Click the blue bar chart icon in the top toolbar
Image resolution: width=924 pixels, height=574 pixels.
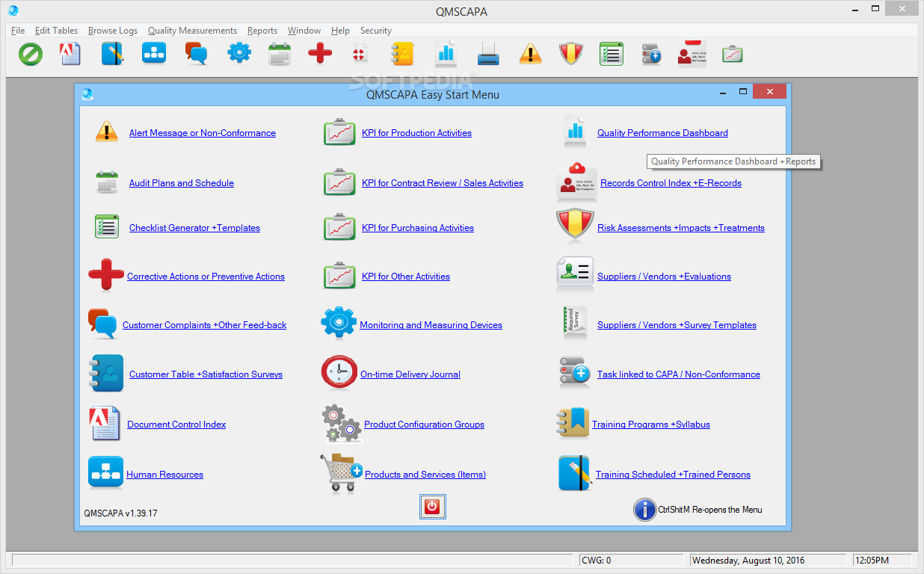coord(446,54)
